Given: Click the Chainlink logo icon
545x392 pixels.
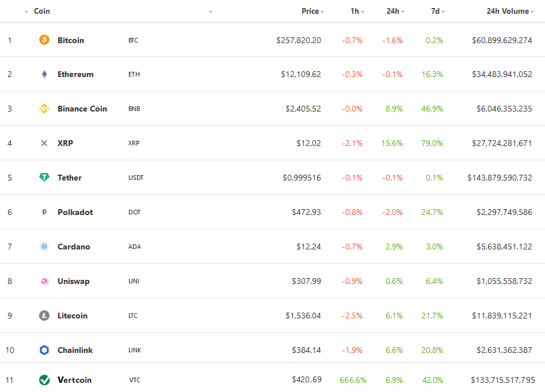Looking at the screenshot, I should pyautogui.click(x=44, y=350).
